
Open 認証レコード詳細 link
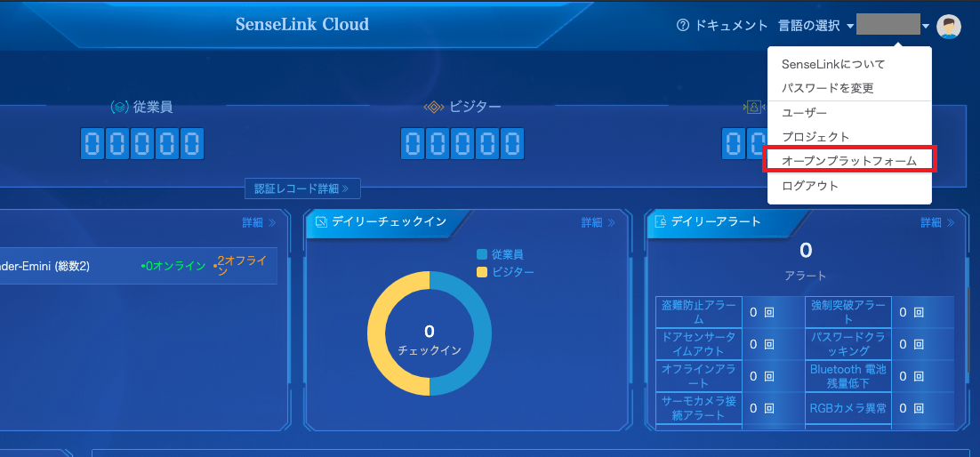(x=301, y=188)
